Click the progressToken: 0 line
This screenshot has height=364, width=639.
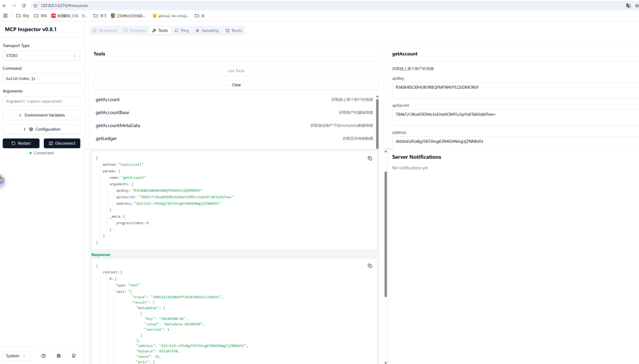pyautogui.click(x=133, y=223)
